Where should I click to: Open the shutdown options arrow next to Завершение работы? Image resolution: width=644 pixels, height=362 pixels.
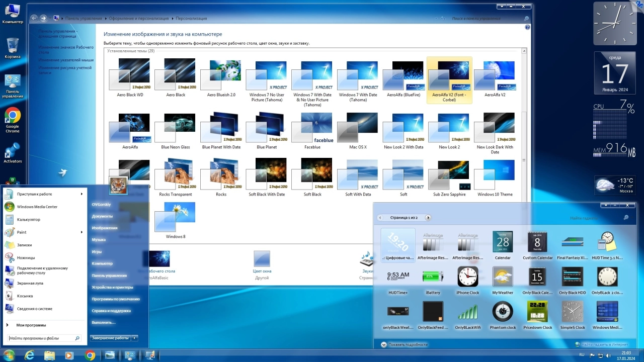(135, 338)
